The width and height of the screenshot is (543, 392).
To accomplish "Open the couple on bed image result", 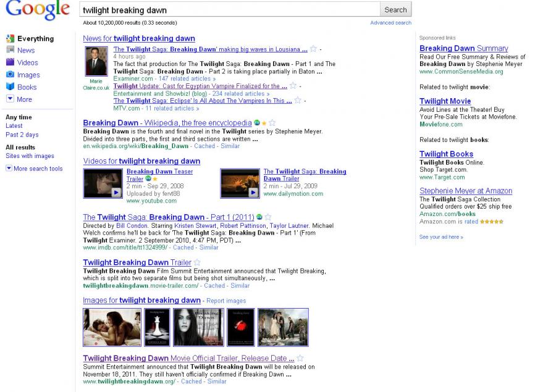I will pyautogui.click(x=112, y=327).
